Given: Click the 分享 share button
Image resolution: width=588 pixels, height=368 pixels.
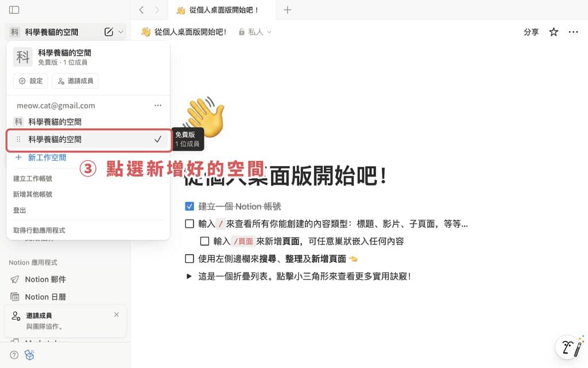Looking at the screenshot, I should tap(531, 32).
